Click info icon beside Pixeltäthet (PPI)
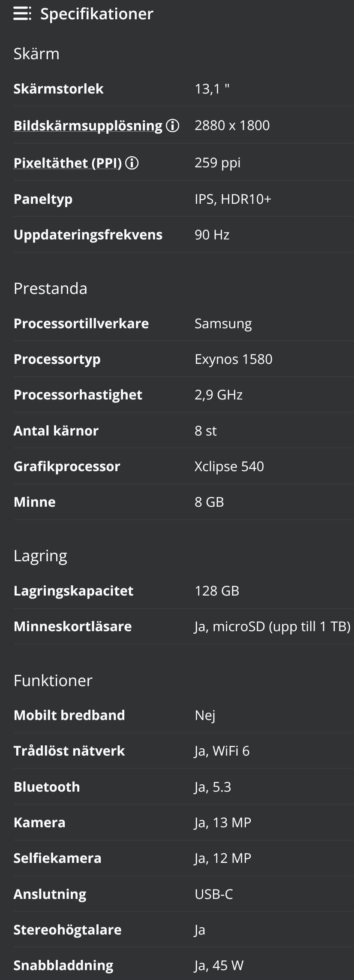Image resolution: width=354 pixels, height=980 pixels. [132, 163]
